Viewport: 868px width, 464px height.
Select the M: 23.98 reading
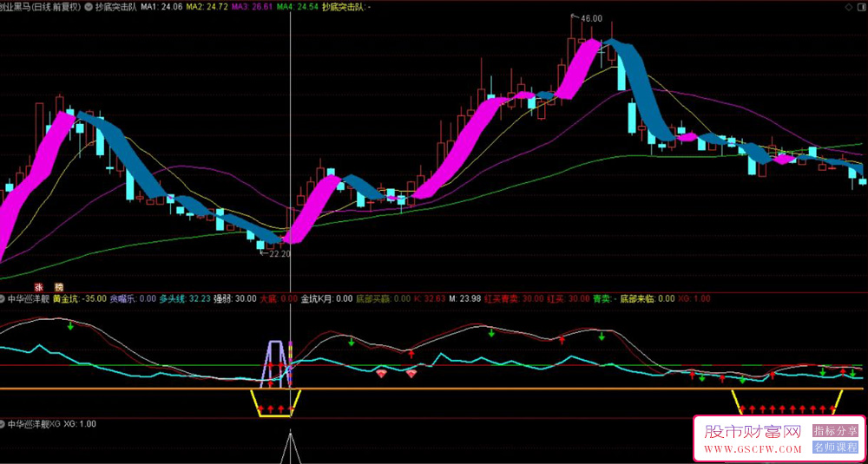[465, 298]
